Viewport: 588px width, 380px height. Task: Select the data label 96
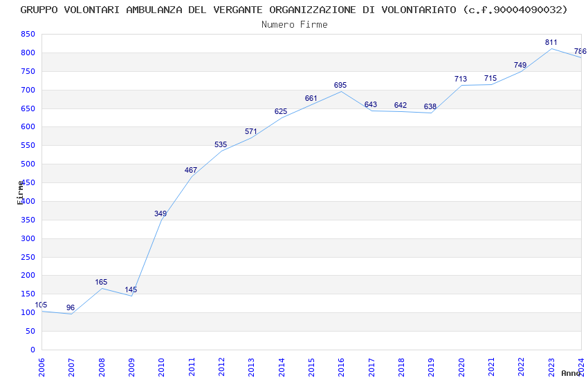[71, 307]
